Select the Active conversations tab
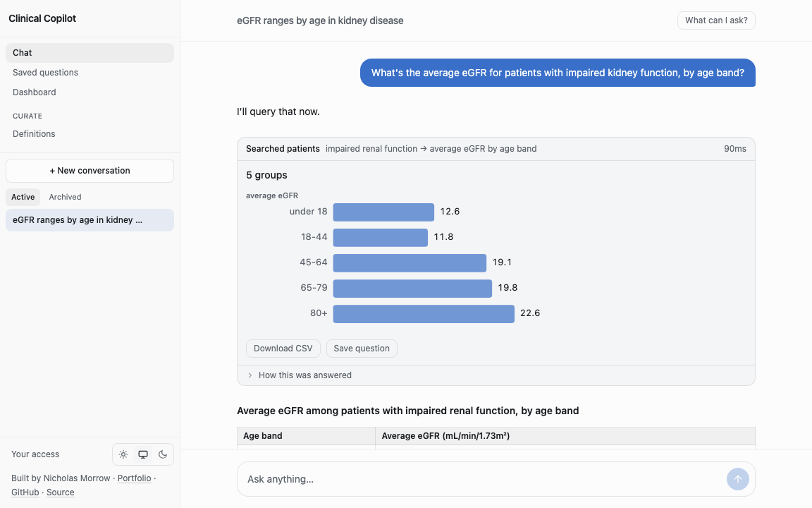This screenshot has height=508, width=812. 23,197
